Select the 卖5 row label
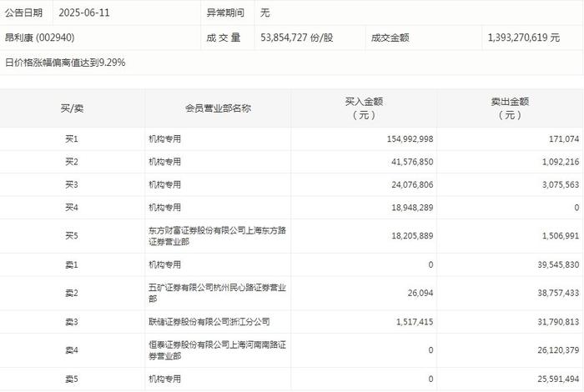Viewport: 584px width, 392px height. coord(72,379)
